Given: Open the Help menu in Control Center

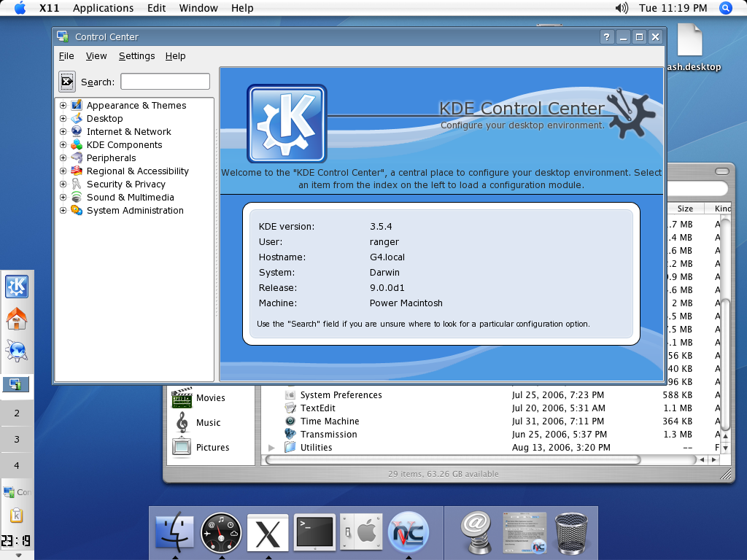Looking at the screenshot, I should pos(175,56).
